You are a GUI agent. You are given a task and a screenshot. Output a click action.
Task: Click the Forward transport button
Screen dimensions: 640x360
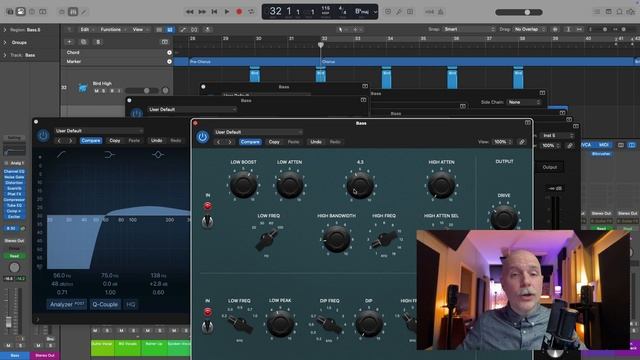click(x=202, y=12)
